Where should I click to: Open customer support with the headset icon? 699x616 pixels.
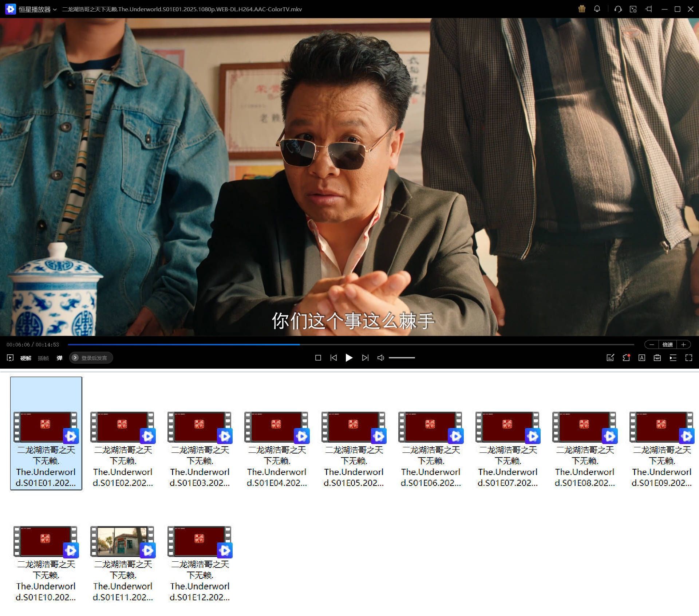pos(618,9)
